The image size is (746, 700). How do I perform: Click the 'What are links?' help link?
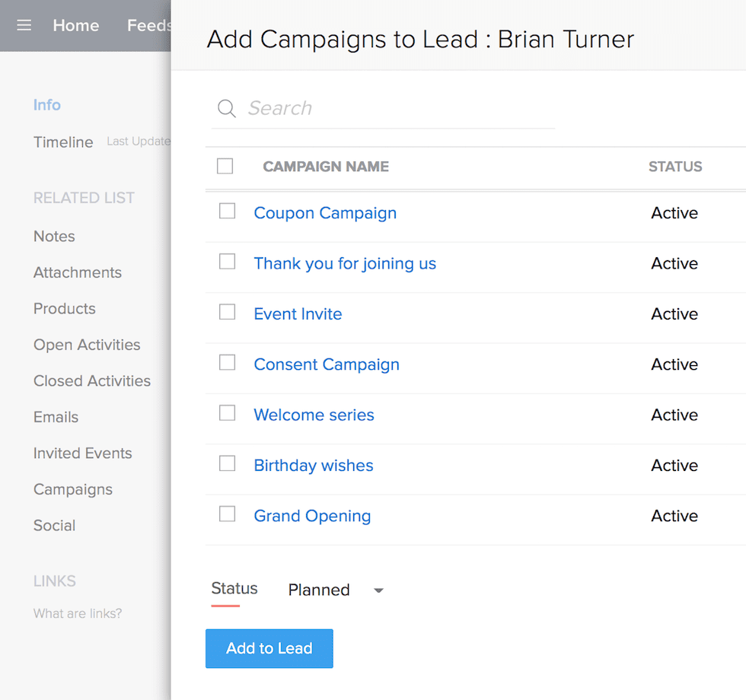[78, 613]
